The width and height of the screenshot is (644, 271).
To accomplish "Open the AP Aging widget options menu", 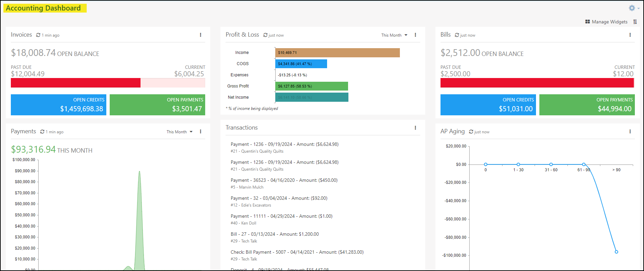I will (x=630, y=132).
